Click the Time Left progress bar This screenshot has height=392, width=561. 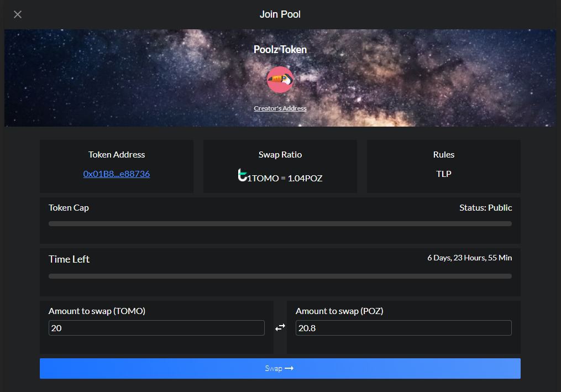[280, 276]
